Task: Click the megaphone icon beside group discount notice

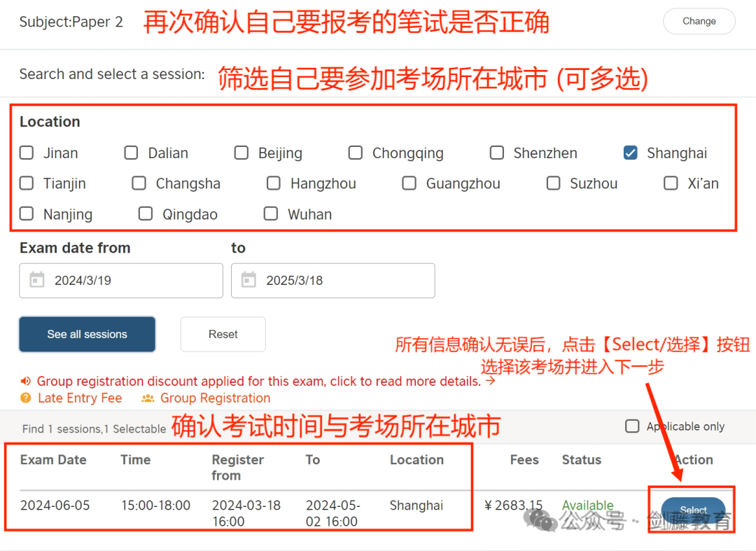Action: (26, 382)
